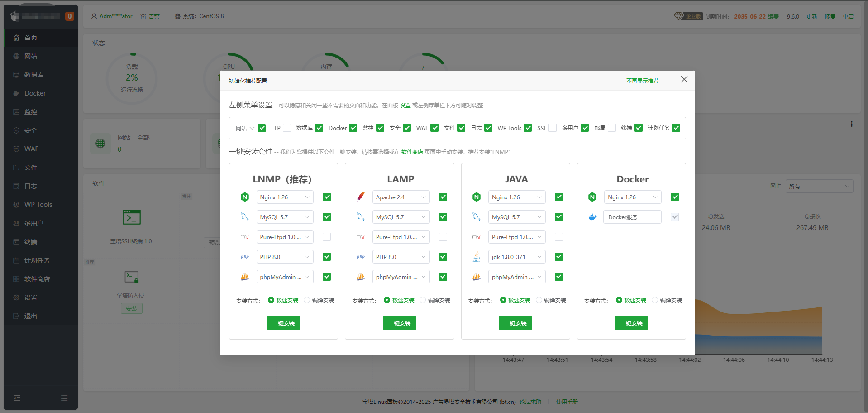
Task: Click the Docker whale icon
Action: (x=592, y=217)
